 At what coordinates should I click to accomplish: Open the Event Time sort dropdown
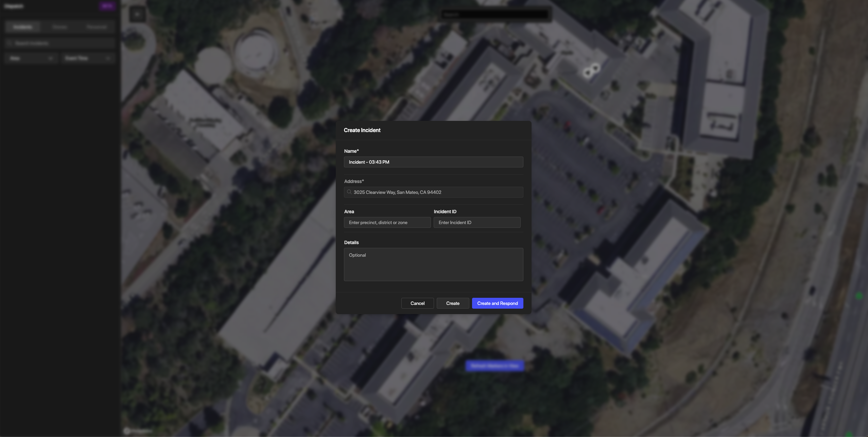click(x=88, y=58)
